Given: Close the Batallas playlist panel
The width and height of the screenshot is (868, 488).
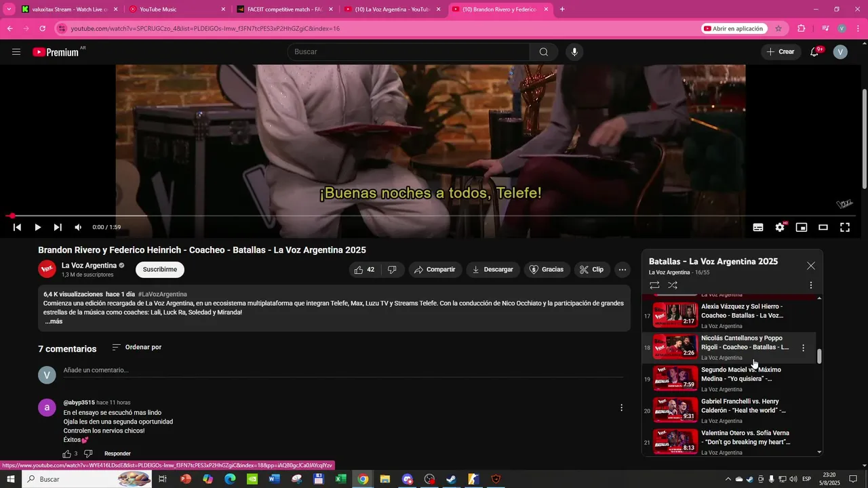Looking at the screenshot, I should point(810,266).
